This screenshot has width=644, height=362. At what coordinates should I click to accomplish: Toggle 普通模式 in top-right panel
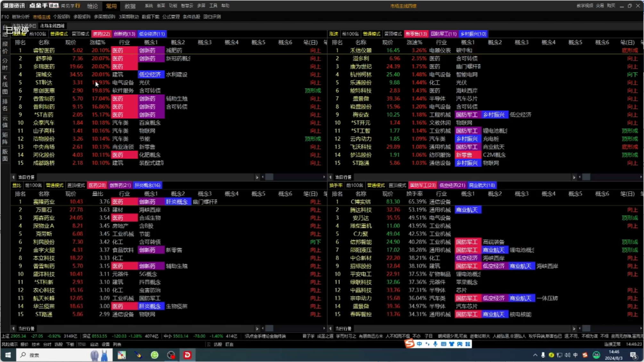click(371, 34)
